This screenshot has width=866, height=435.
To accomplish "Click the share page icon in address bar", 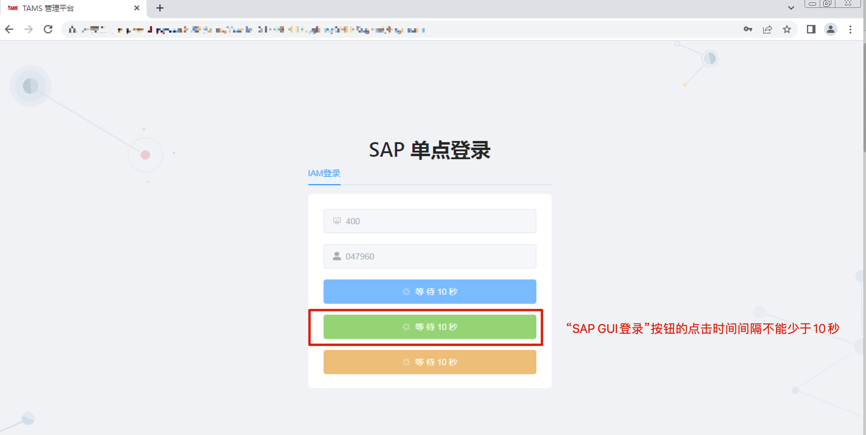I will (x=767, y=29).
